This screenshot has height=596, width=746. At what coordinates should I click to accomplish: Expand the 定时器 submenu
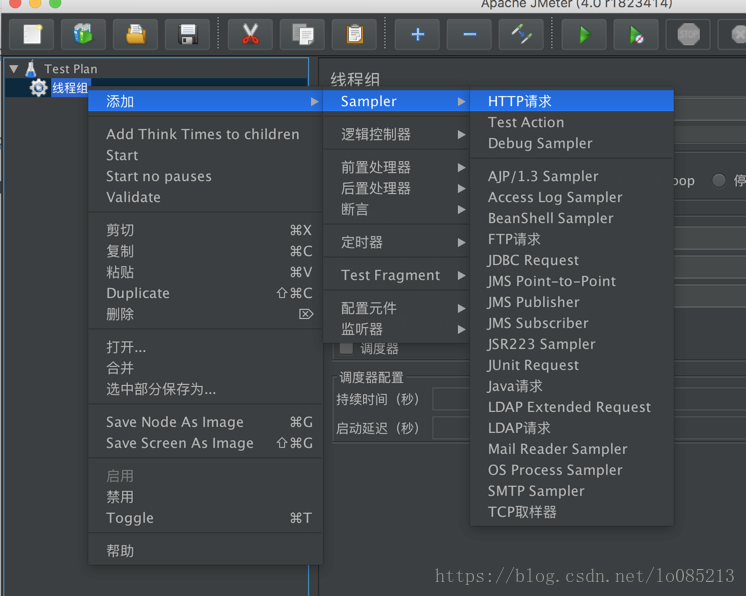pos(396,242)
